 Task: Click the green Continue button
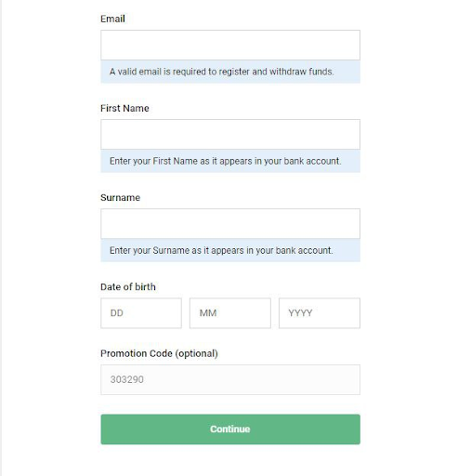point(230,430)
